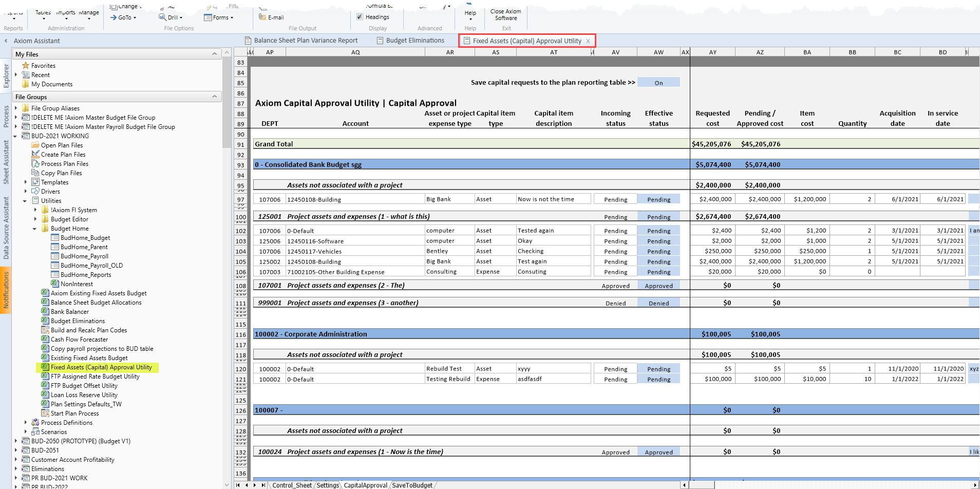This screenshot has height=489, width=980.
Task: Switch to Budget Eliminations tab
Action: click(410, 41)
